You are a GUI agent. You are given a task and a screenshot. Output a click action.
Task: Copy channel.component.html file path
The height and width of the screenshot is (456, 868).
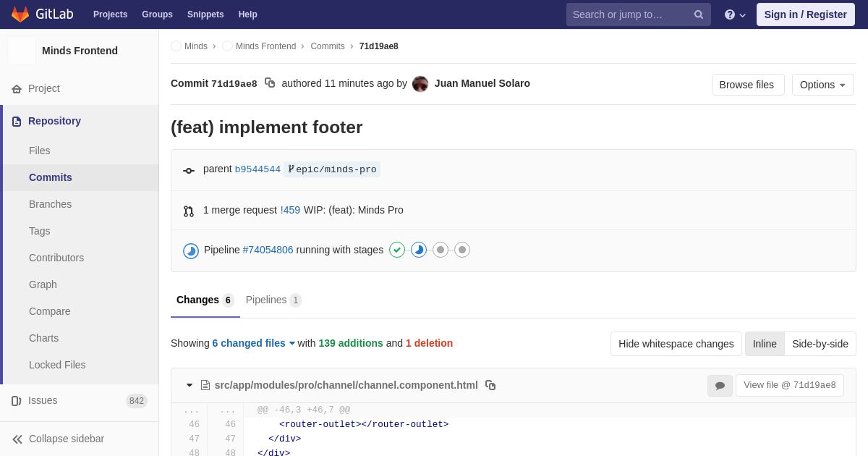tap(490, 385)
